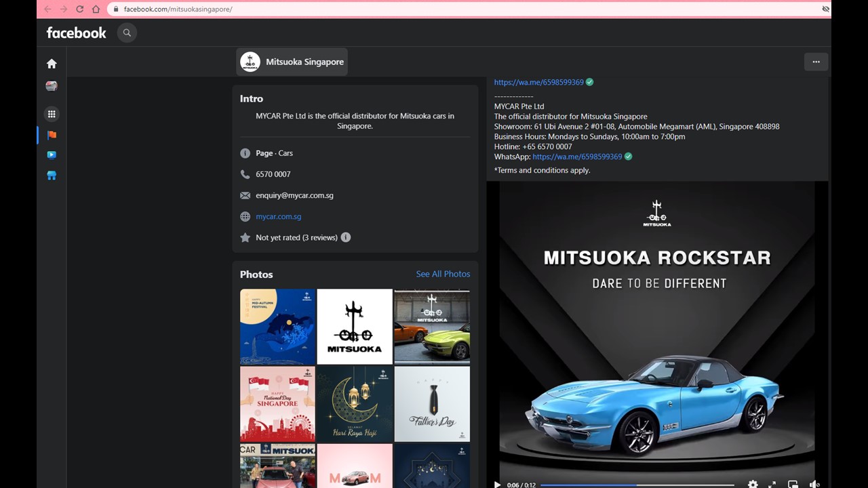This screenshot has width=868, height=488.
Task: Open the browser home page icon
Action: click(x=96, y=9)
